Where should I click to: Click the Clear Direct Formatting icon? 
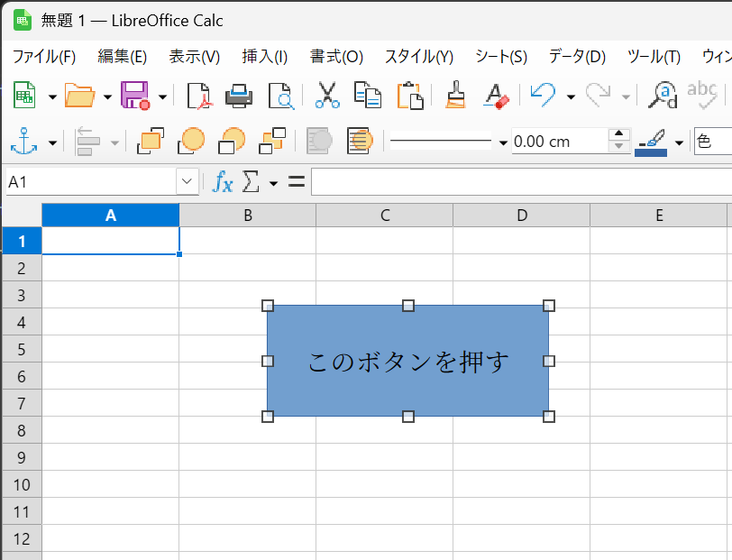[496, 95]
